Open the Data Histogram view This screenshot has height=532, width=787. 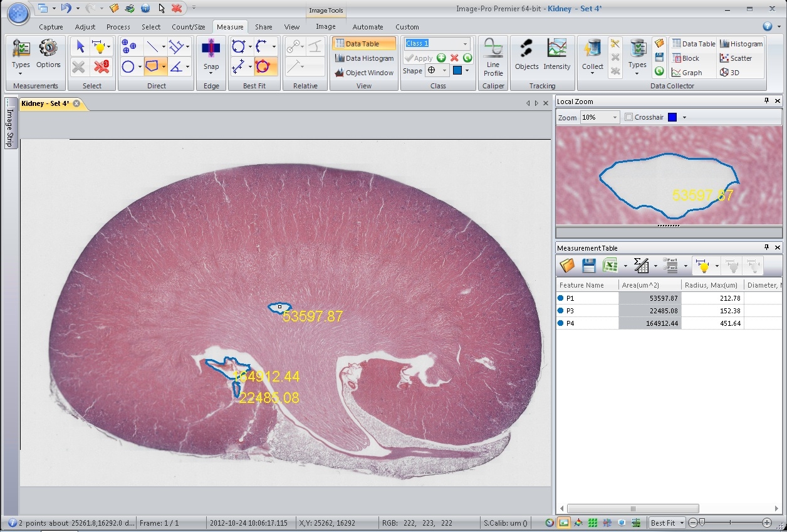[363, 58]
